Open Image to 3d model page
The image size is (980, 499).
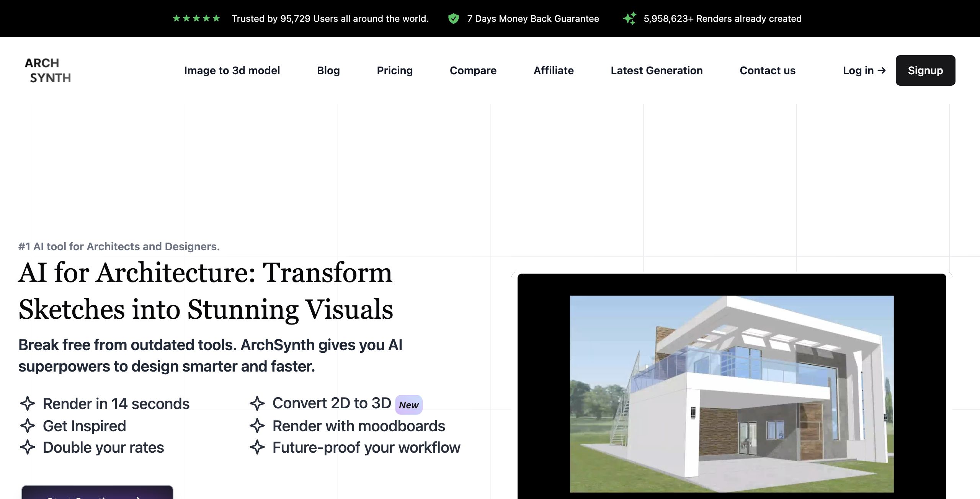pos(232,70)
